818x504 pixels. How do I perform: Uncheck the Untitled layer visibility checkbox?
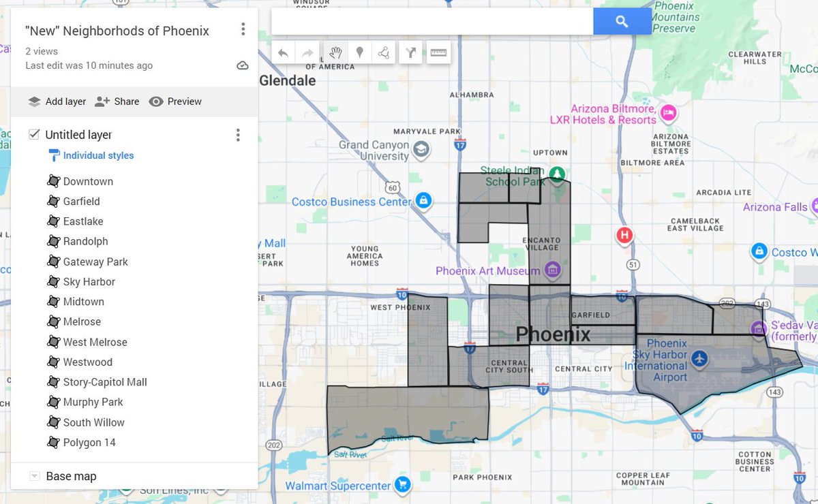(34, 134)
